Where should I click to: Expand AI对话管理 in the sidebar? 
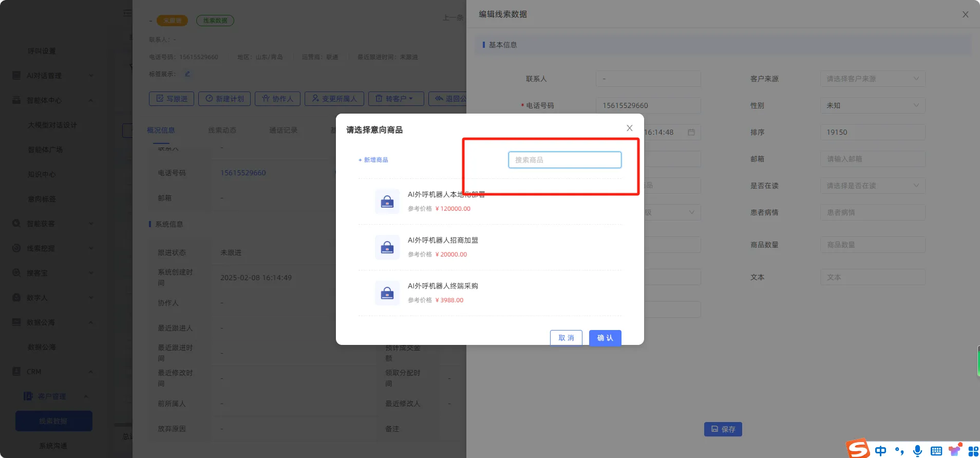coord(53,76)
